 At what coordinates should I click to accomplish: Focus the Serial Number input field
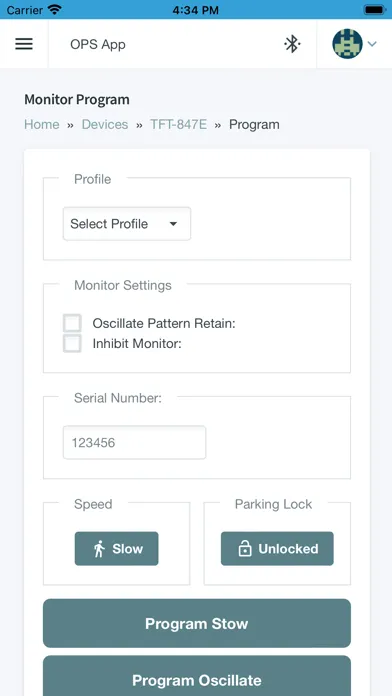[135, 443]
